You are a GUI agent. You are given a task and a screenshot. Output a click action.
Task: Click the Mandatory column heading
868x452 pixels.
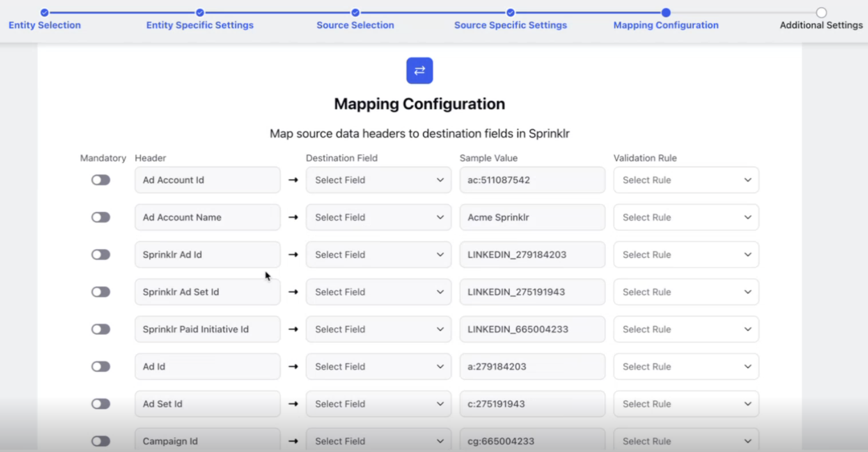point(103,158)
